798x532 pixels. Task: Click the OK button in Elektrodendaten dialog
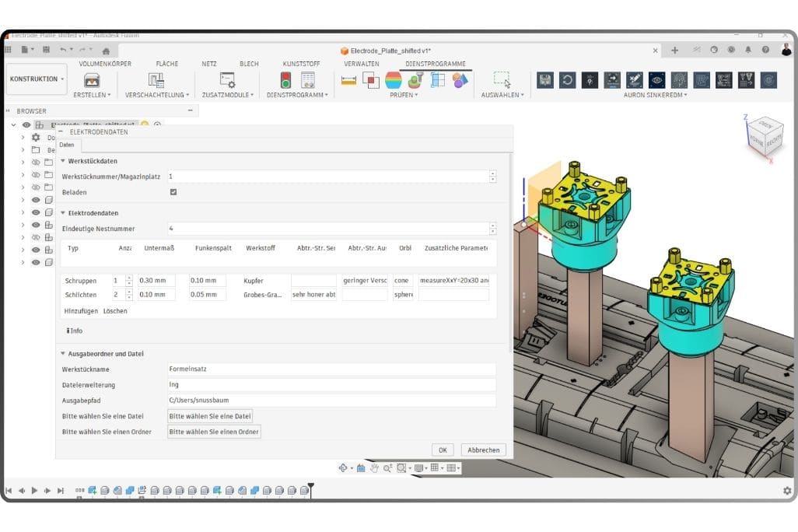pos(443,450)
